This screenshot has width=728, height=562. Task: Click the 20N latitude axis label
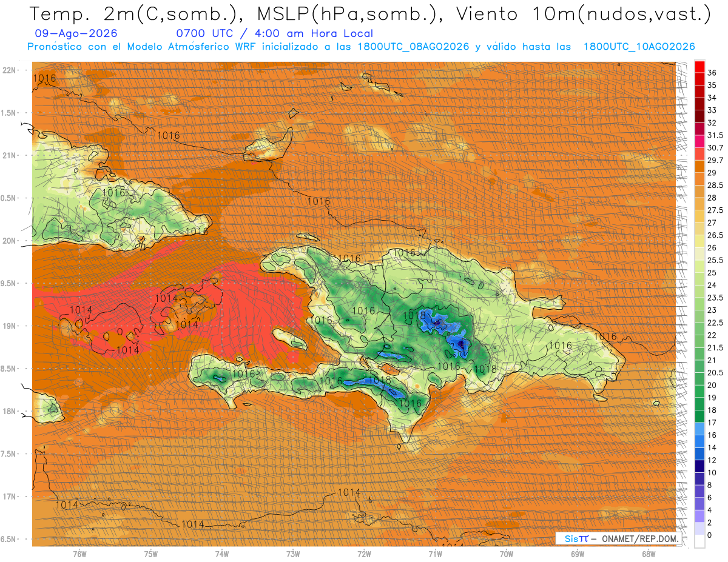[10, 241]
